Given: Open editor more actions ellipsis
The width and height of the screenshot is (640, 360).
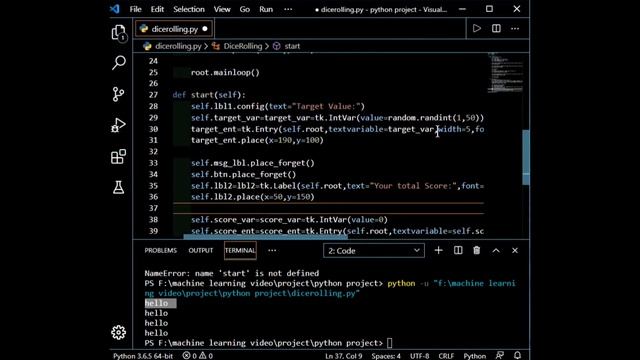Looking at the screenshot, I should tap(515, 29).
